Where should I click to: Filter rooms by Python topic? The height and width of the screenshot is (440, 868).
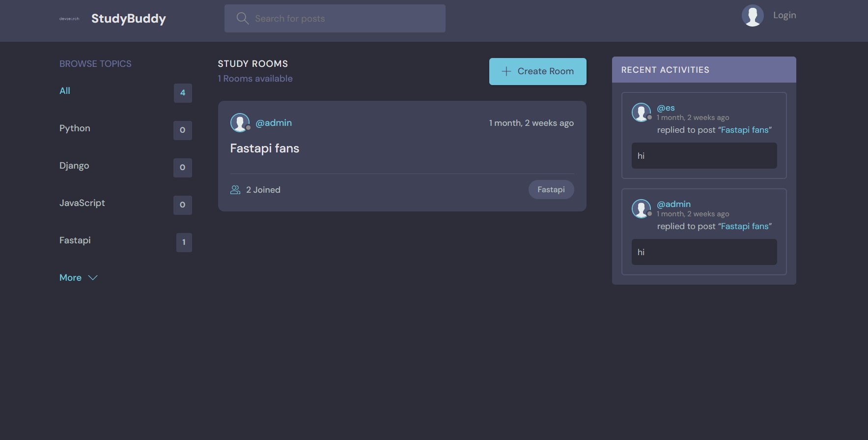click(75, 128)
